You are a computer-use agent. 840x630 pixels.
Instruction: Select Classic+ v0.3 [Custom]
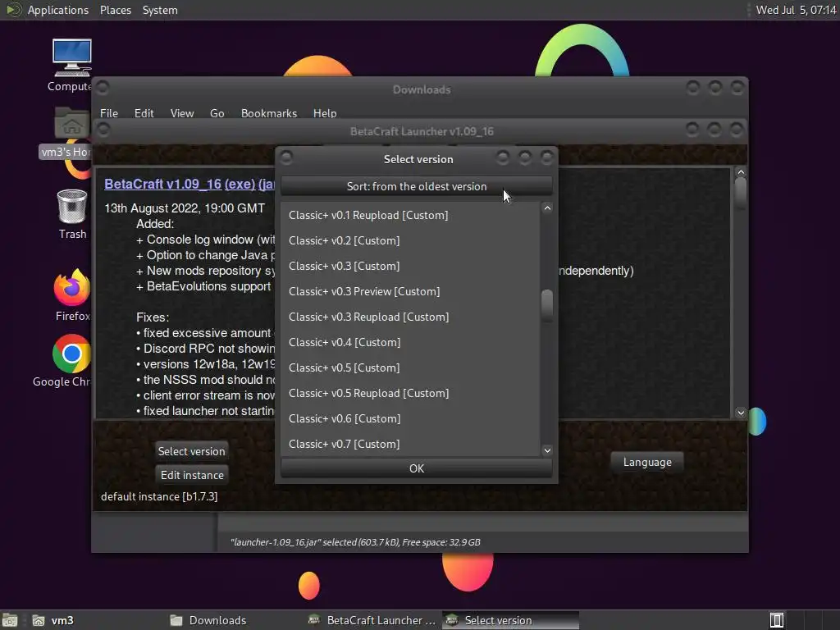tap(410, 267)
